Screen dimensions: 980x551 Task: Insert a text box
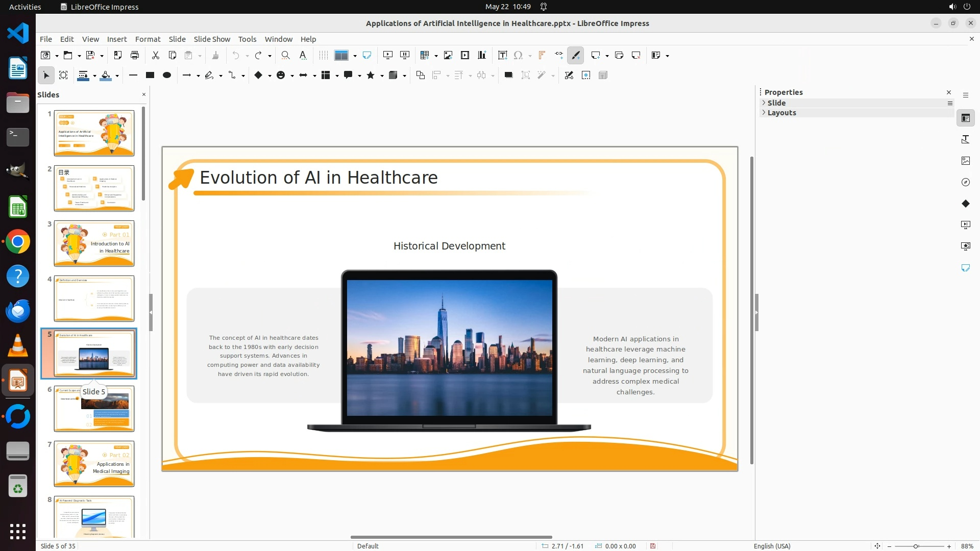click(502, 55)
